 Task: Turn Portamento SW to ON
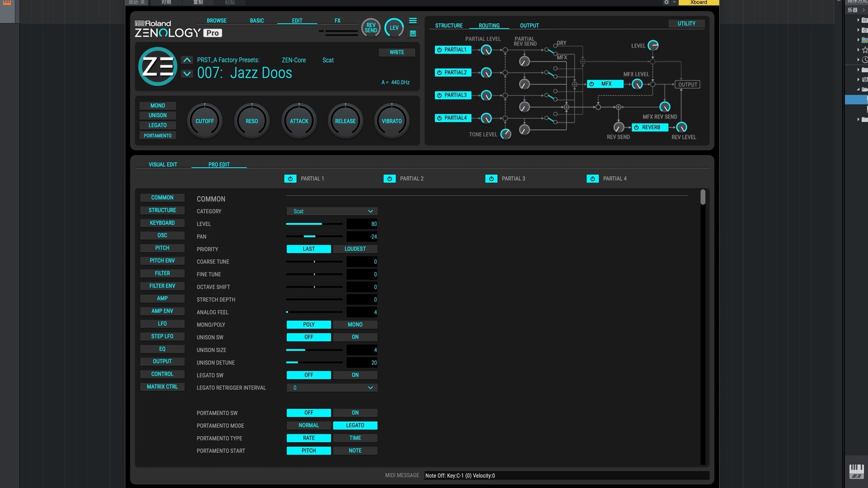point(355,413)
